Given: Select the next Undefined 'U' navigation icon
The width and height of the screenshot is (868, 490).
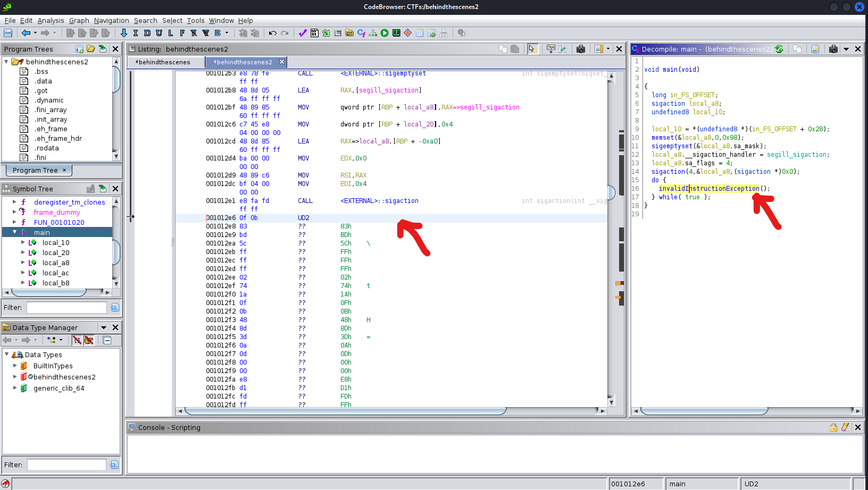Looking at the screenshot, I should point(159,33).
